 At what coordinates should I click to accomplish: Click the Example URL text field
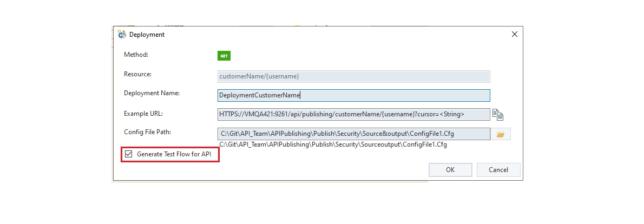pyautogui.click(x=353, y=115)
